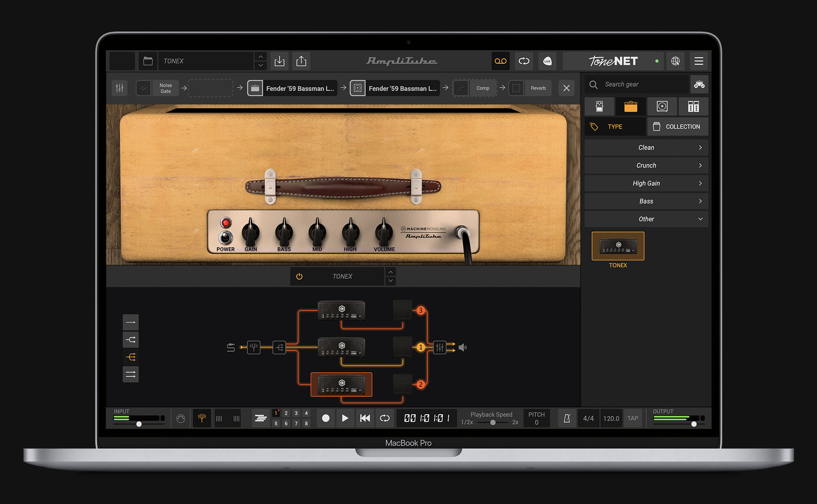Expand the Other category in the gear list
The height and width of the screenshot is (504, 817).
(x=646, y=219)
